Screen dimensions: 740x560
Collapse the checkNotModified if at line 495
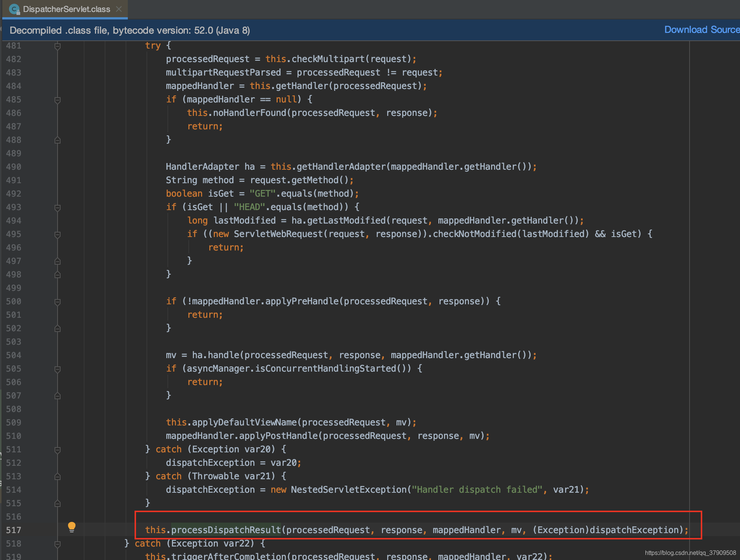(x=58, y=234)
